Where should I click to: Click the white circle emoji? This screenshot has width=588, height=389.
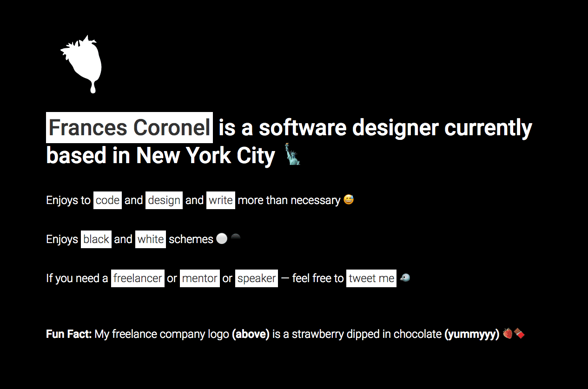tap(222, 239)
